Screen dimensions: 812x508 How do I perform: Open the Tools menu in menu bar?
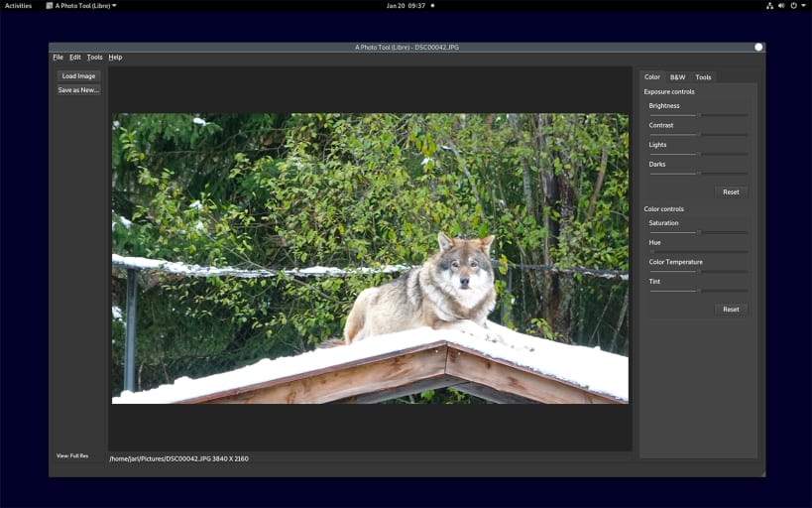point(95,58)
